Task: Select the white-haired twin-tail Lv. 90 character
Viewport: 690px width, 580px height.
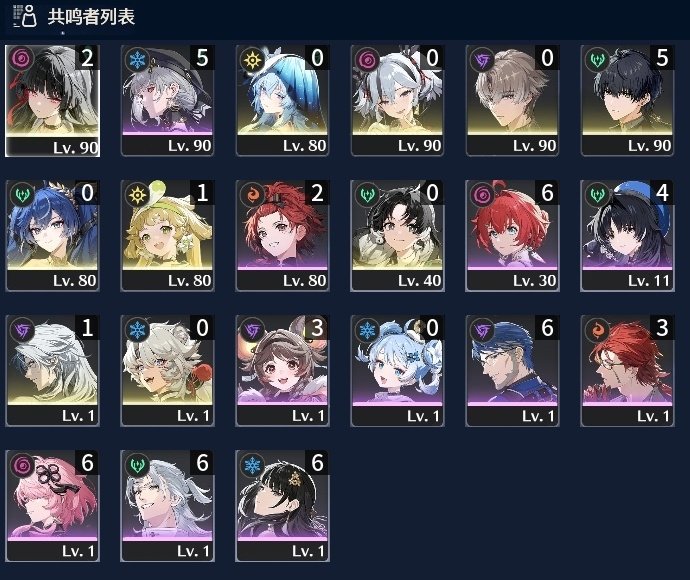Action: pos(397,100)
